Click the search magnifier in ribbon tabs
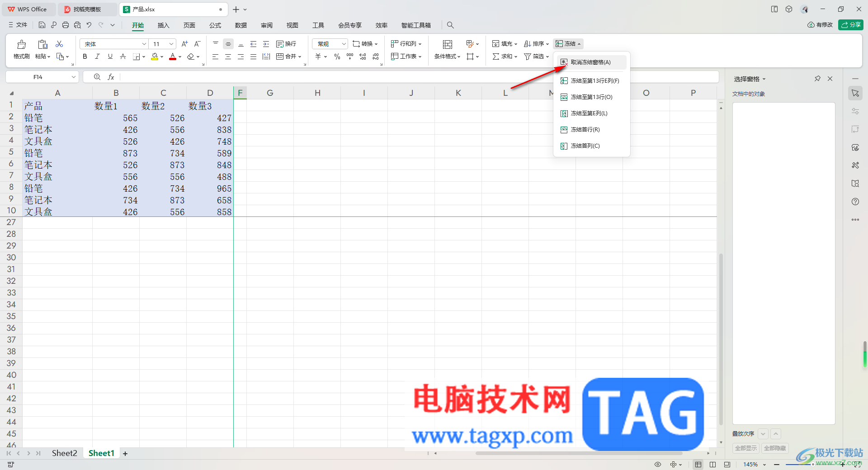This screenshot has height=470, width=868. click(x=450, y=25)
